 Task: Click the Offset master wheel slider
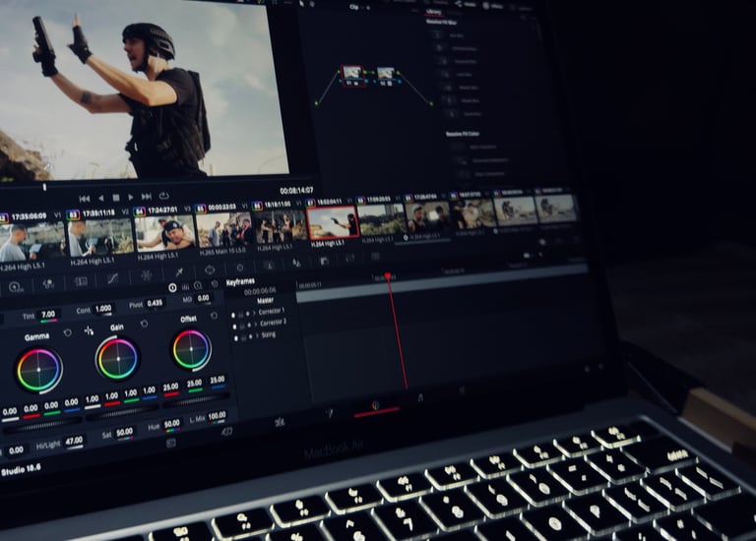click(x=196, y=400)
